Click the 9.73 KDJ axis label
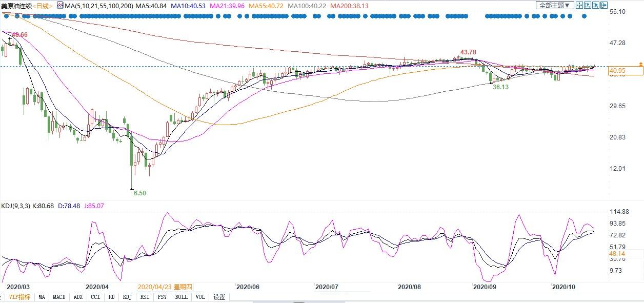 [x=615, y=270]
